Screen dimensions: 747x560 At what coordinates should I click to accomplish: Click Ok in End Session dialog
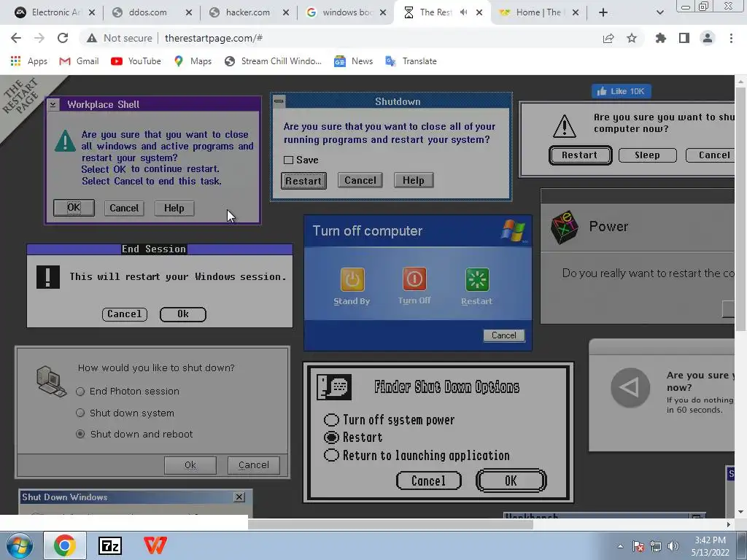183,314
